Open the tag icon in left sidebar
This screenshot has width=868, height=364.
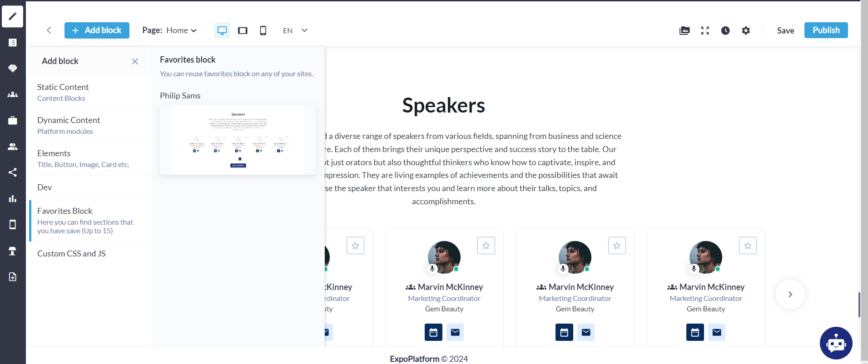pyautogui.click(x=13, y=68)
